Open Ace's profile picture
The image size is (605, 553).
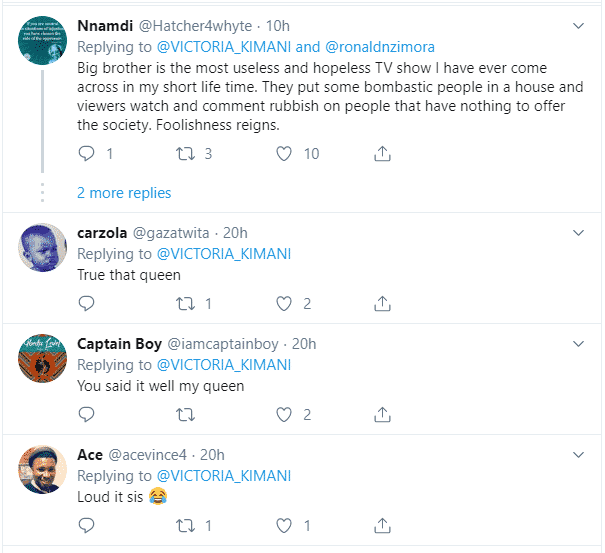[42, 470]
